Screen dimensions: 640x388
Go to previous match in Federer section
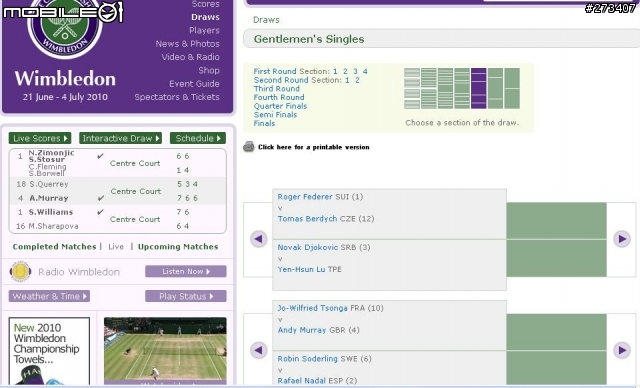(258, 239)
